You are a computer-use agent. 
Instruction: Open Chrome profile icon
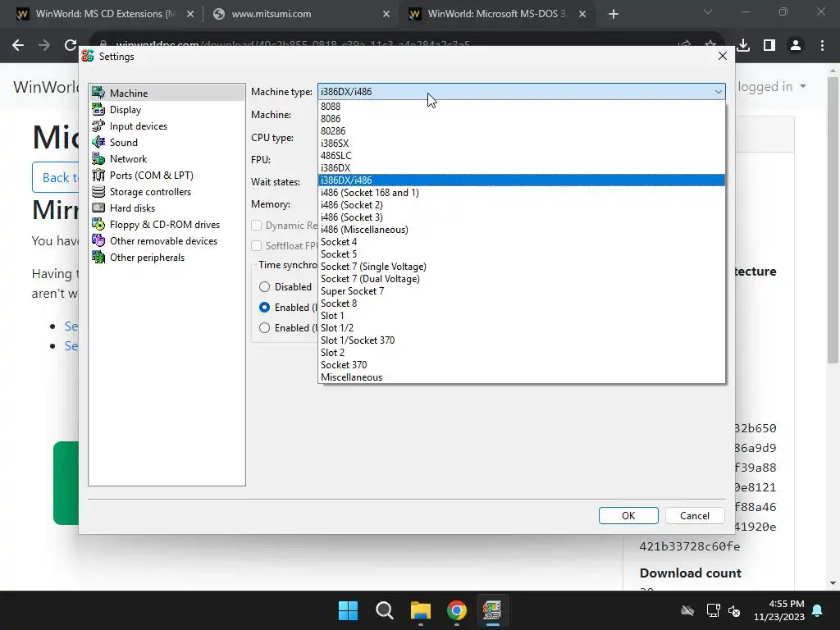click(796, 46)
